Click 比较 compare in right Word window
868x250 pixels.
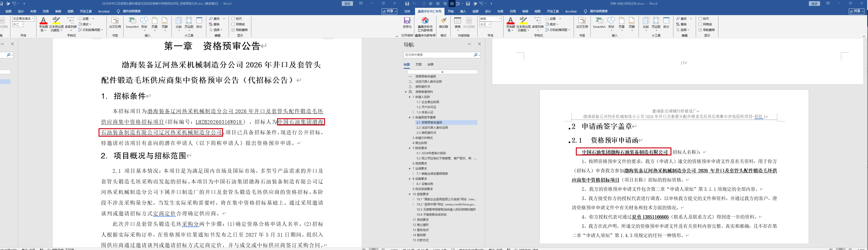pos(646,24)
